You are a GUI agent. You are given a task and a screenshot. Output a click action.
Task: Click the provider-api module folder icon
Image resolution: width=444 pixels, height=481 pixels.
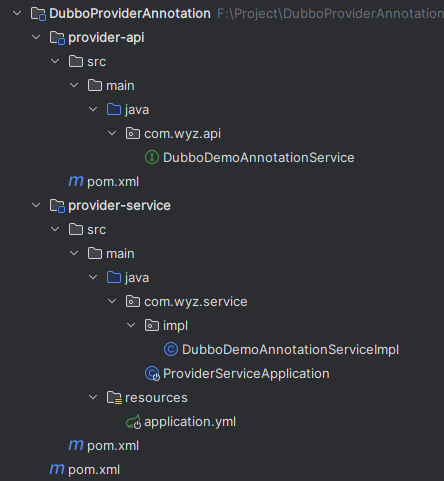click(x=57, y=38)
